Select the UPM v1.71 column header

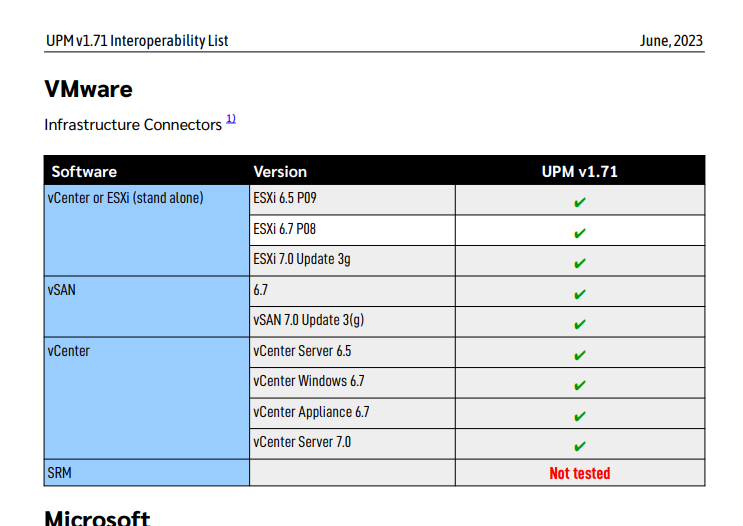(x=580, y=172)
